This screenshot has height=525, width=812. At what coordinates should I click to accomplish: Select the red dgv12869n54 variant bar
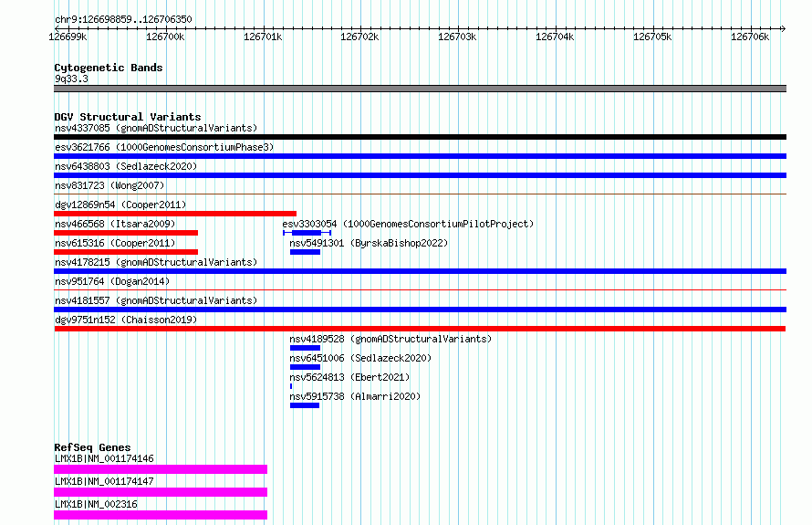tap(175, 214)
